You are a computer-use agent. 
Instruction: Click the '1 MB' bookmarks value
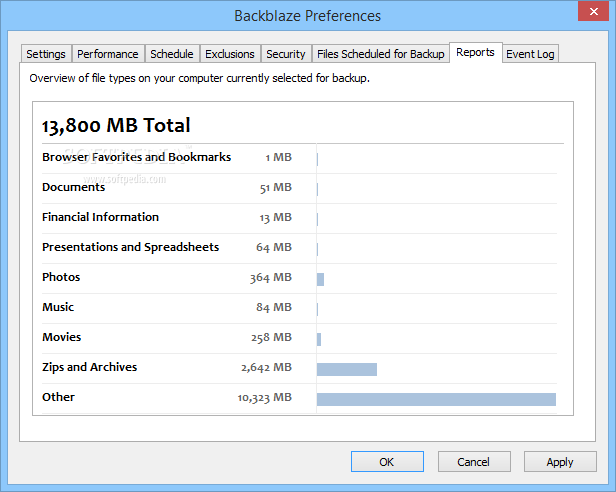point(279,157)
